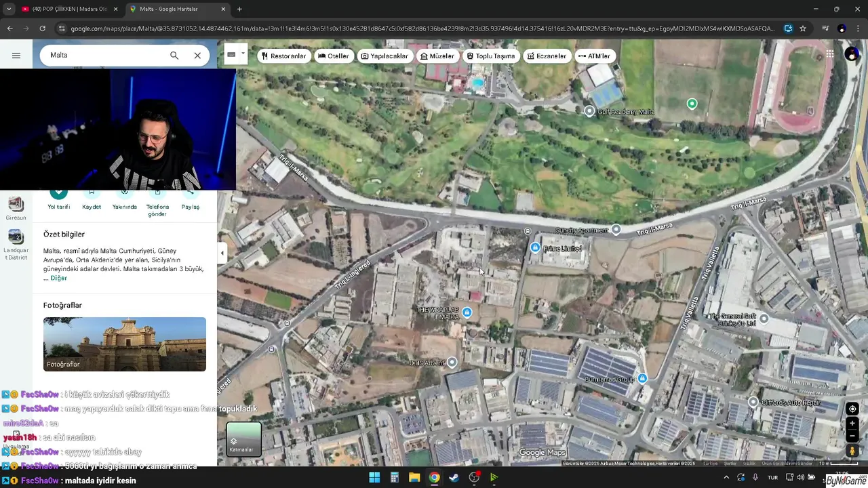The height and width of the screenshot is (488, 868).
Task: Show hidden system tray icons
Action: [x=726, y=477]
